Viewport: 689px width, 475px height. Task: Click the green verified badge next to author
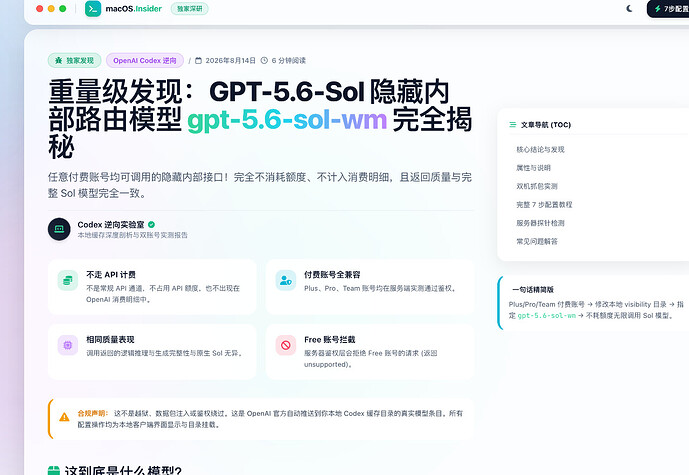[152, 225]
